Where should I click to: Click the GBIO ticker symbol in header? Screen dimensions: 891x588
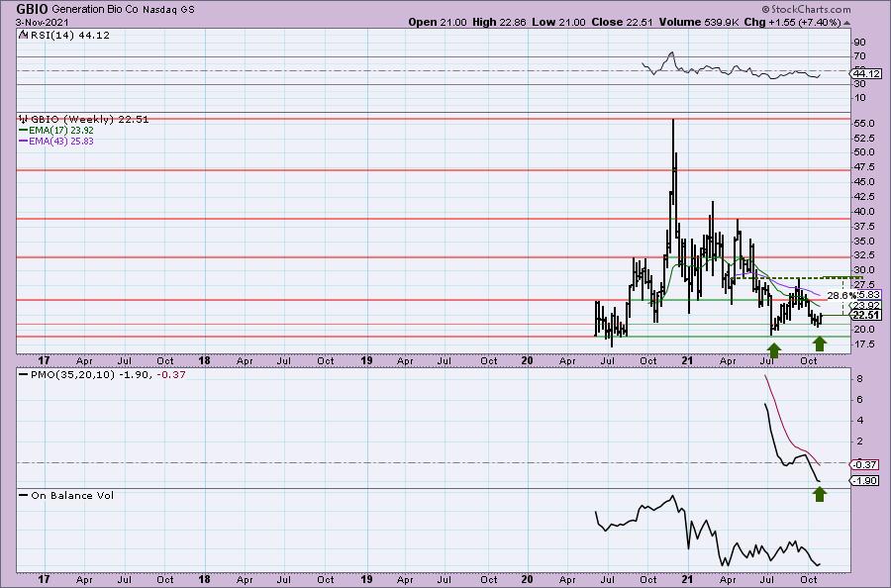(33, 9)
